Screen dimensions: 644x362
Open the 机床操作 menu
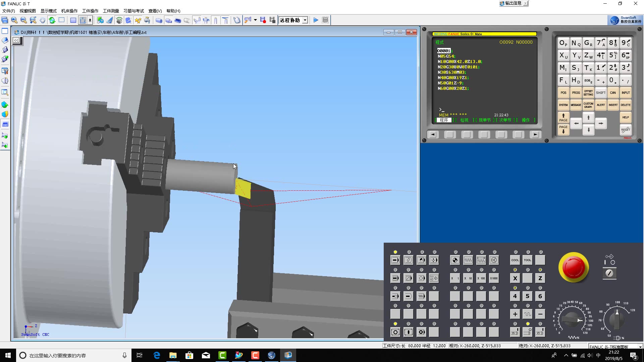(69, 11)
